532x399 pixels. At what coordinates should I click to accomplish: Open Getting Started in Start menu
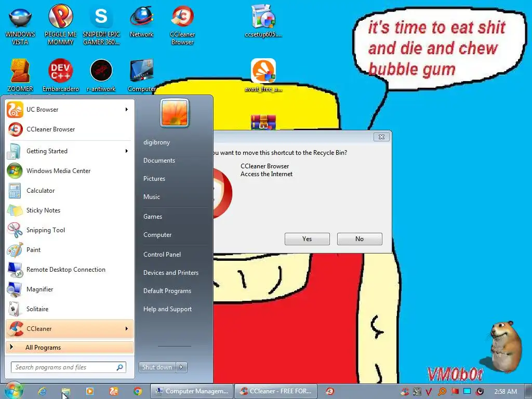pyautogui.click(x=70, y=151)
